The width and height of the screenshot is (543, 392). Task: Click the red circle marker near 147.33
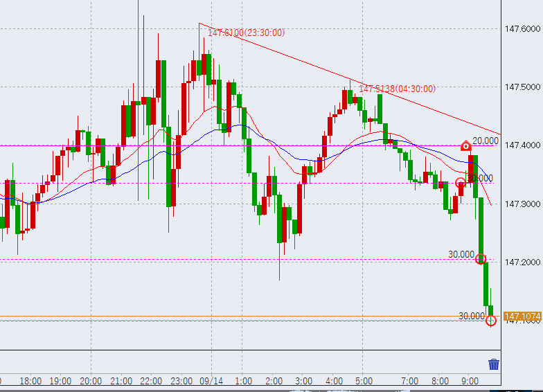tap(461, 183)
